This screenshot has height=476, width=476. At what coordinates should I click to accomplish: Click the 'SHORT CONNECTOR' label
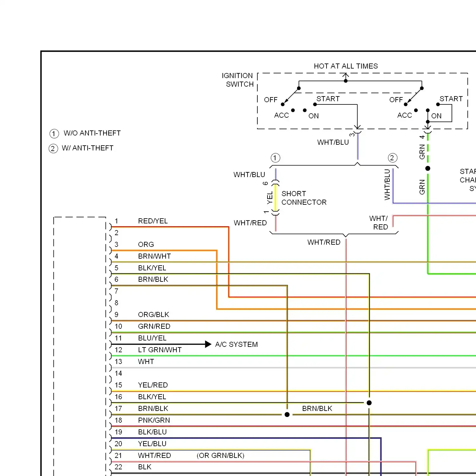coord(304,198)
